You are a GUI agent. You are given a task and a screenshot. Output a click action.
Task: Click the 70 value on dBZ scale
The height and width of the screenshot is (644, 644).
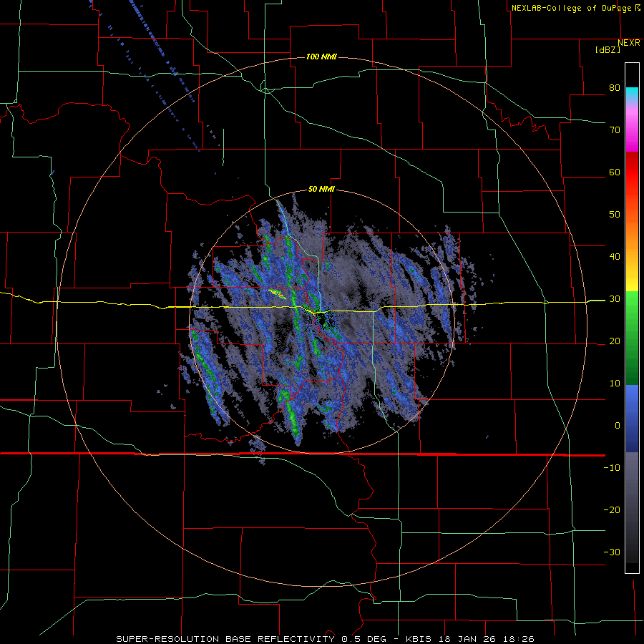(x=615, y=130)
